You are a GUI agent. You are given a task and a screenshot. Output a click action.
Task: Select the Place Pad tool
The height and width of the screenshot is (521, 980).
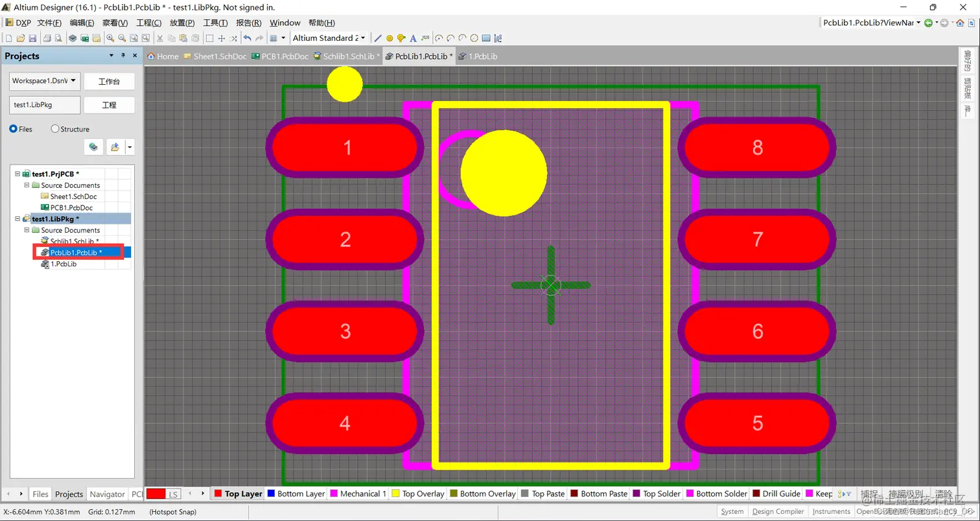point(390,38)
